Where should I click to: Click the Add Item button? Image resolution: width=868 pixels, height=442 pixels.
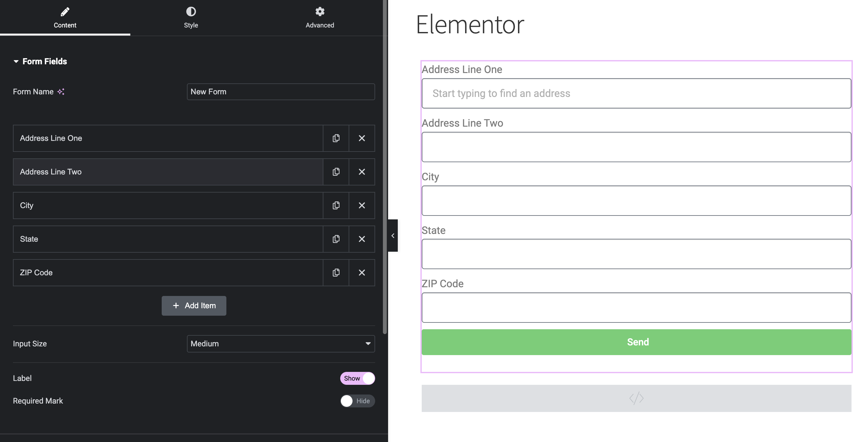coord(194,305)
